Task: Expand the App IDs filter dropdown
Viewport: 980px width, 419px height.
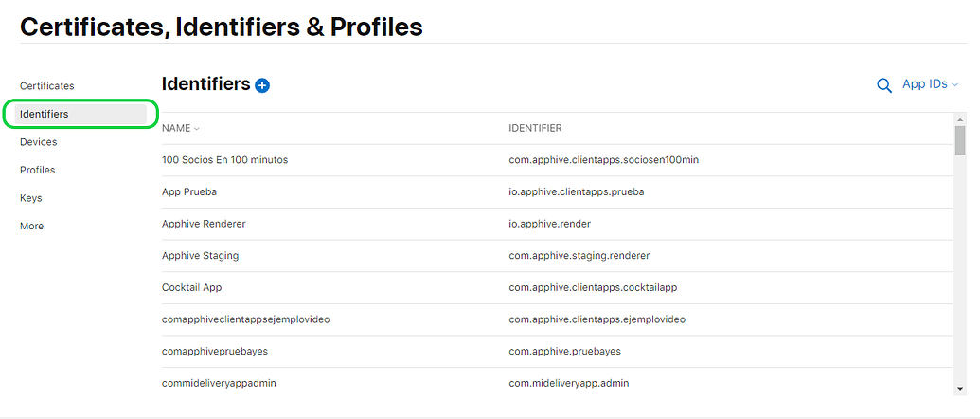Action: [930, 84]
